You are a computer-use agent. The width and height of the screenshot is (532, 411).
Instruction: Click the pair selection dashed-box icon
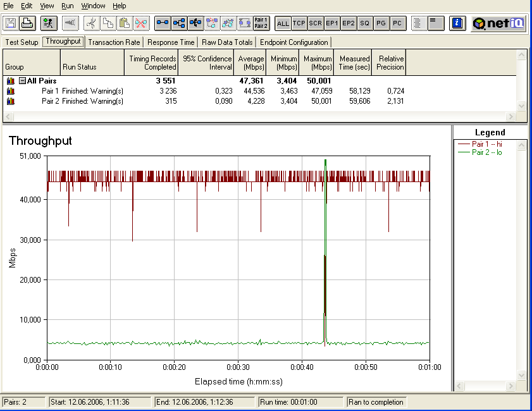(x=245, y=23)
